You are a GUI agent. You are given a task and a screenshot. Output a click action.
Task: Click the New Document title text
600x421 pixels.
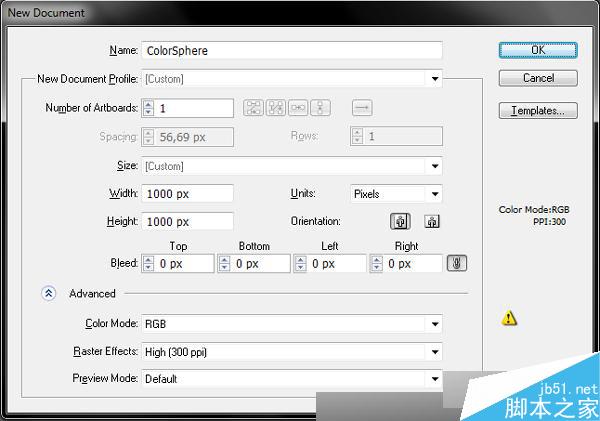tap(46, 13)
